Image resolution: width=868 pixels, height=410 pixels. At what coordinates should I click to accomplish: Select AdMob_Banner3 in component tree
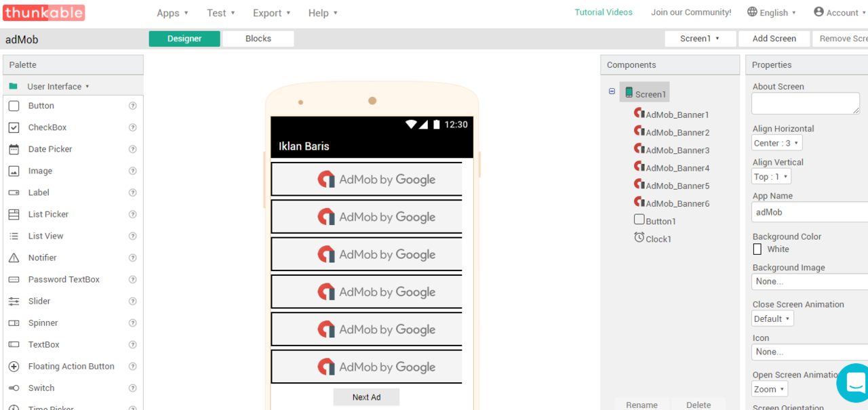pos(672,149)
